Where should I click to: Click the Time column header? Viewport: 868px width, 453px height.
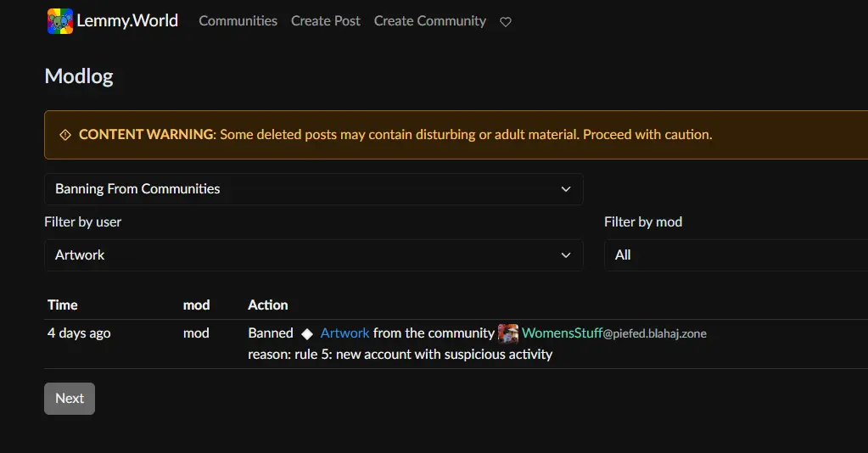pyautogui.click(x=63, y=305)
